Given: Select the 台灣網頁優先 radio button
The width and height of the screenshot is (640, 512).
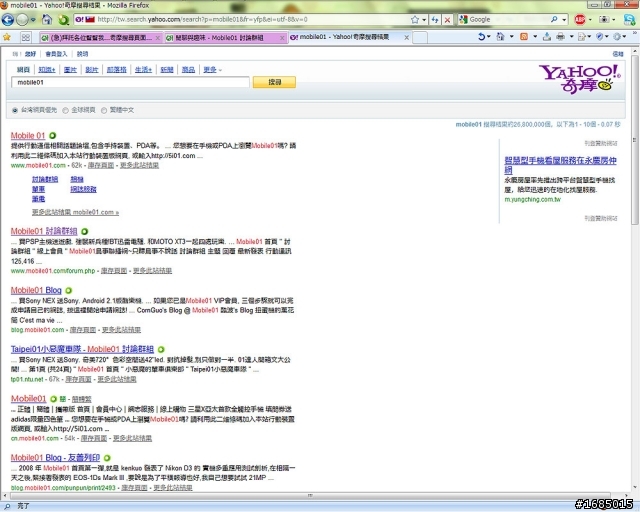Looking at the screenshot, I should click(15, 110).
